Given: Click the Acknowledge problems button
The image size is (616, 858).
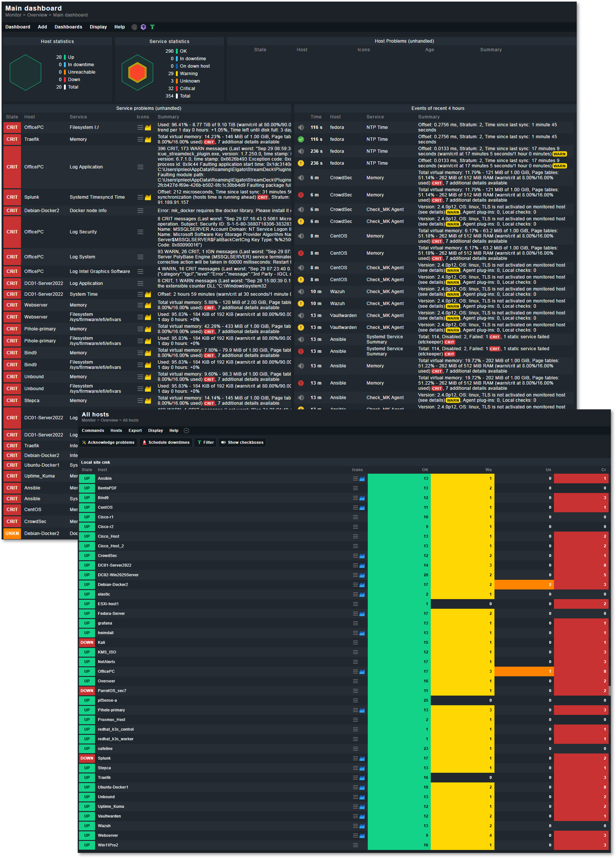Looking at the screenshot, I should pyautogui.click(x=108, y=442).
